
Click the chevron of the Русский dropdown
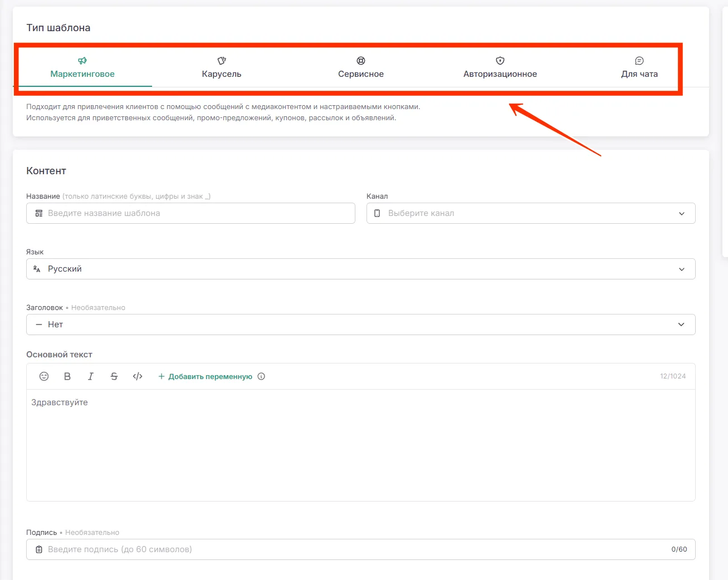click(682, 269)
